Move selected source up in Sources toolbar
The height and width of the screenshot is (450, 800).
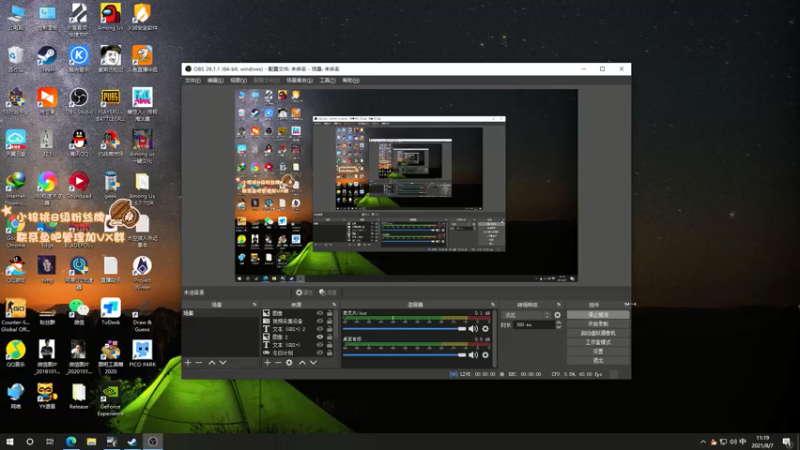click(302, 362)
